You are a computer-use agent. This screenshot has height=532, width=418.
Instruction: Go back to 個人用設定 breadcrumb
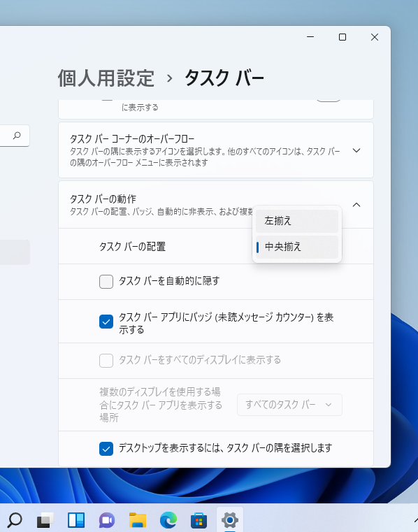point(106,78)
